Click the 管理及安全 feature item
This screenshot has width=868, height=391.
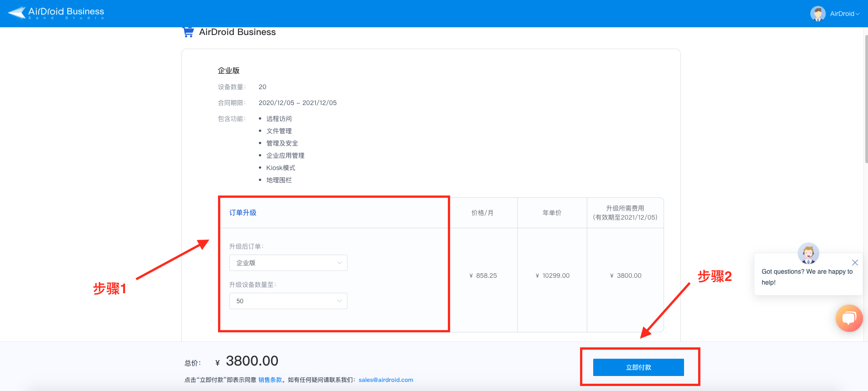(x=282, y=143)
